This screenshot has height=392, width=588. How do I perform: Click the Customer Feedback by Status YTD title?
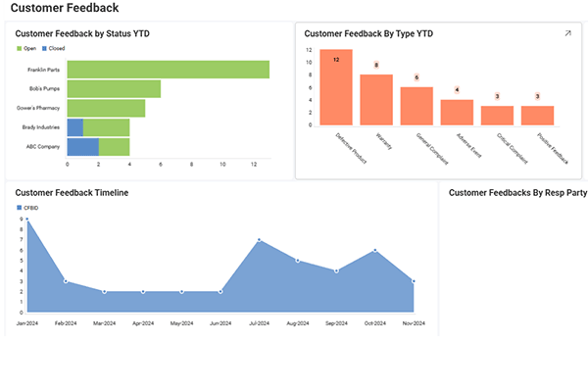tap(81, 33)
